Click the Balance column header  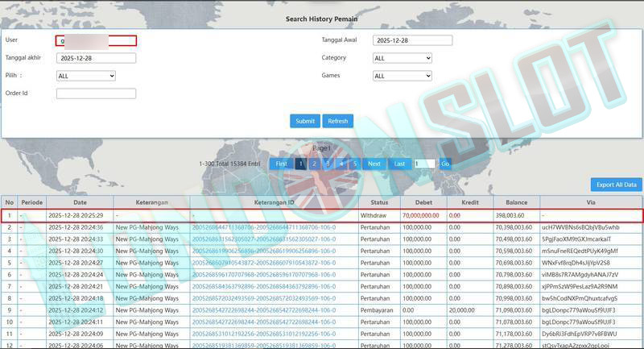(x=517, y=202)
